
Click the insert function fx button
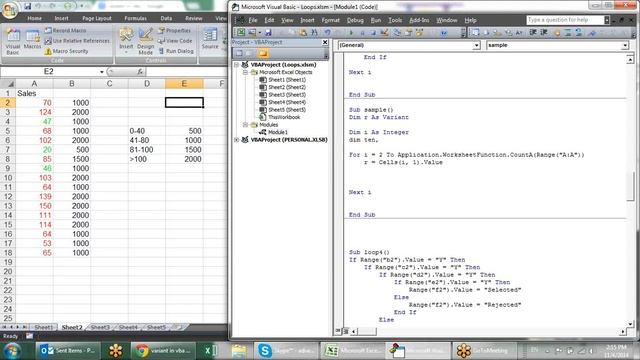[140, 71]
